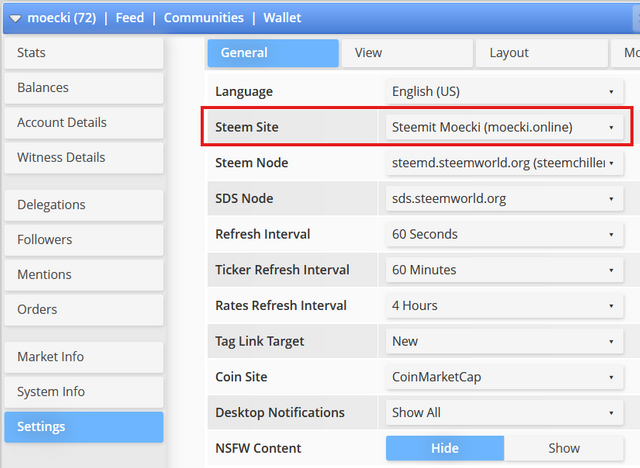Open the Tag Link Target dropdown
This screenshot has width=640, height=468.
pyautogui.click(x=504, y=342)
